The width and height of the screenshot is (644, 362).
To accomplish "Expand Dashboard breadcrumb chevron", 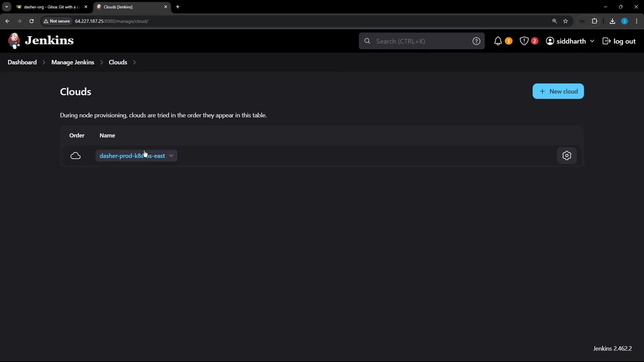I will pyautogui.click(x=44, y=62).
